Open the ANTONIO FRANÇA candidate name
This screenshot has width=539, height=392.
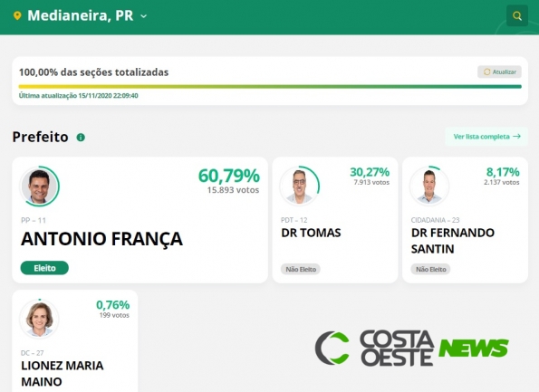tap(101, 239)
